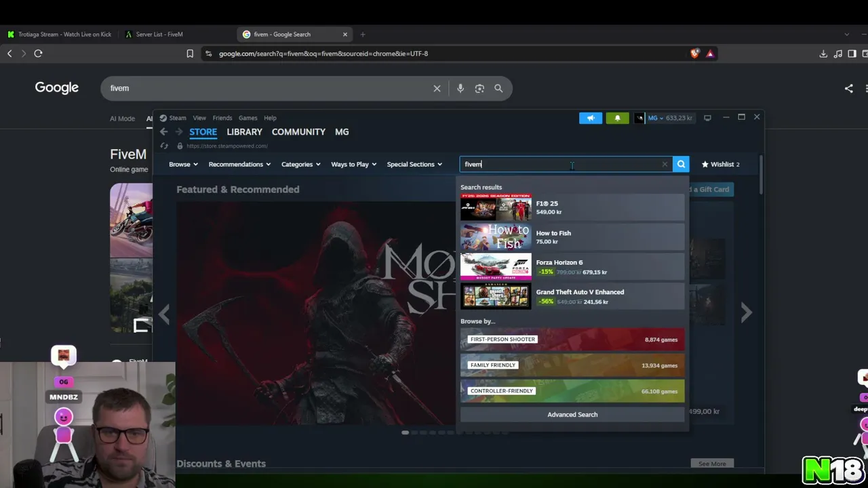Click See More for Discounts & Events
The width and height of the screenshot is (868, 488).
pyautogui.click(x=712, y=464)
